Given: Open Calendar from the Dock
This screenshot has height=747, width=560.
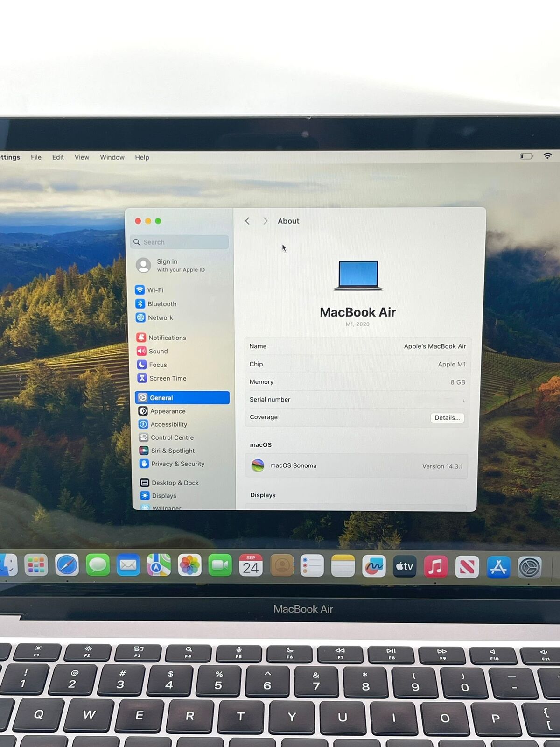Looking at the screenshot, I should (251, 565).
